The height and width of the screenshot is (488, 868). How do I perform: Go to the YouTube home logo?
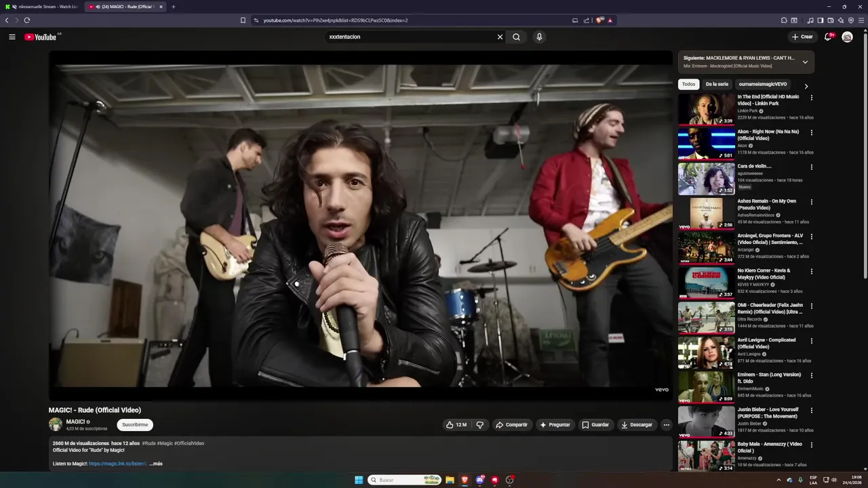click(41, 37)
